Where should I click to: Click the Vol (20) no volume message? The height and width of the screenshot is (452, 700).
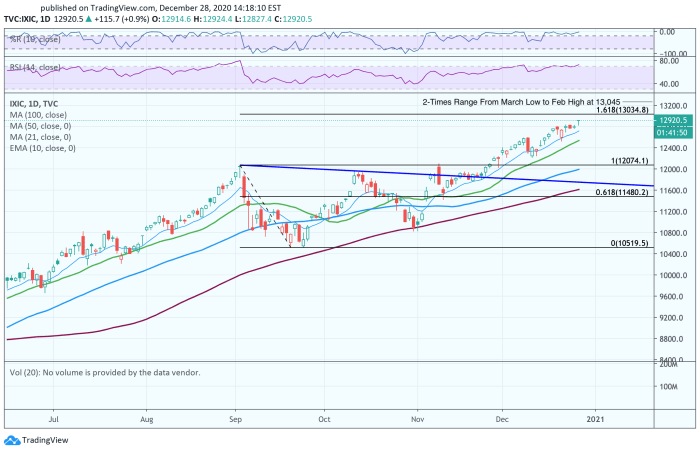click(105, 372)
